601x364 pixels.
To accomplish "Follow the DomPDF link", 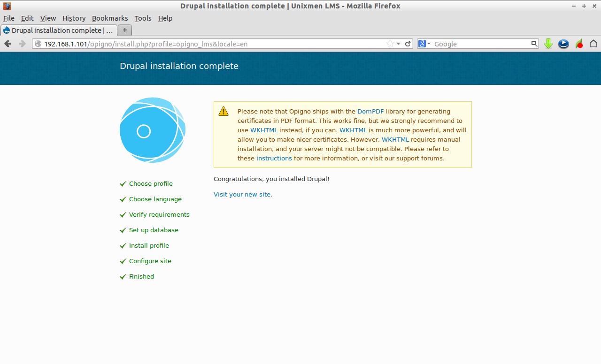I will tap(370, 111).
